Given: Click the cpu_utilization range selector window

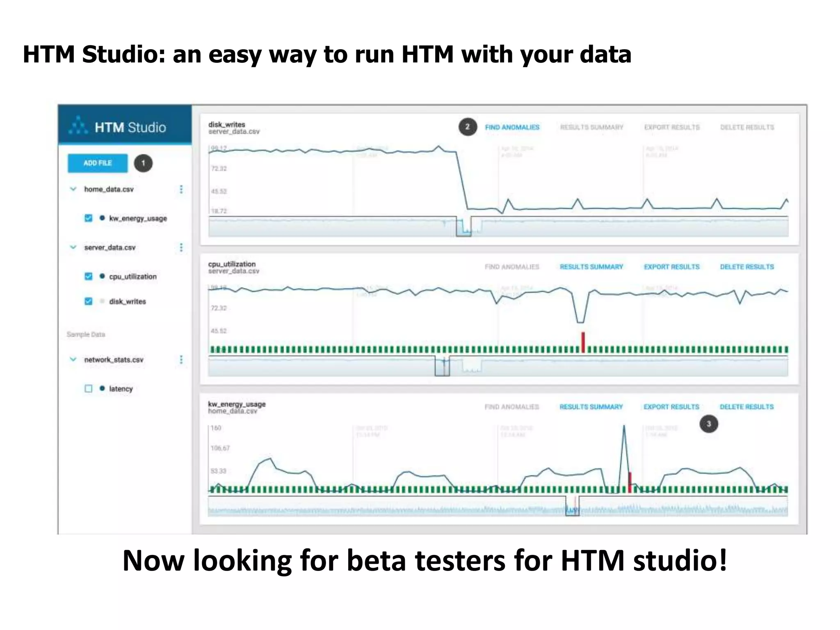Looking at the screenshot, I should tap(442, 366).
